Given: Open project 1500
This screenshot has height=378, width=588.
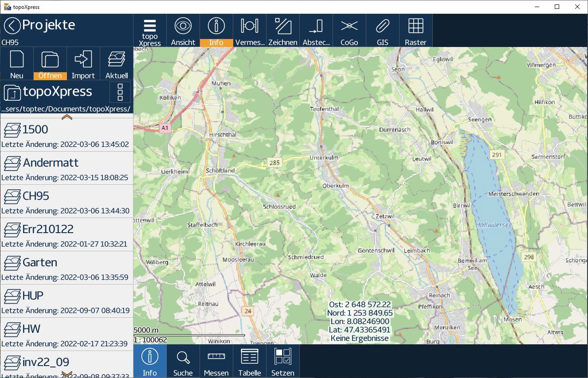Looking at the screenshot, I should pyautogui.click(x=67, y=135).
